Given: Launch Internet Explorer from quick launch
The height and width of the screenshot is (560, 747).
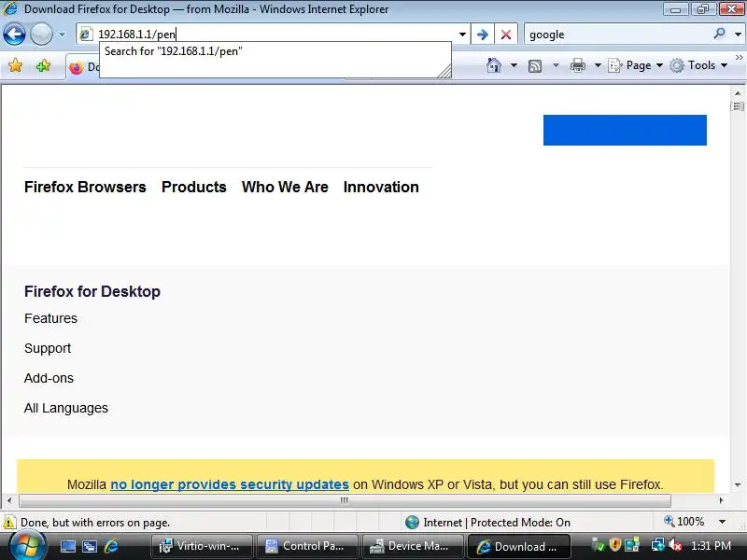Looking at the screenshot, I should coord(111,546).
